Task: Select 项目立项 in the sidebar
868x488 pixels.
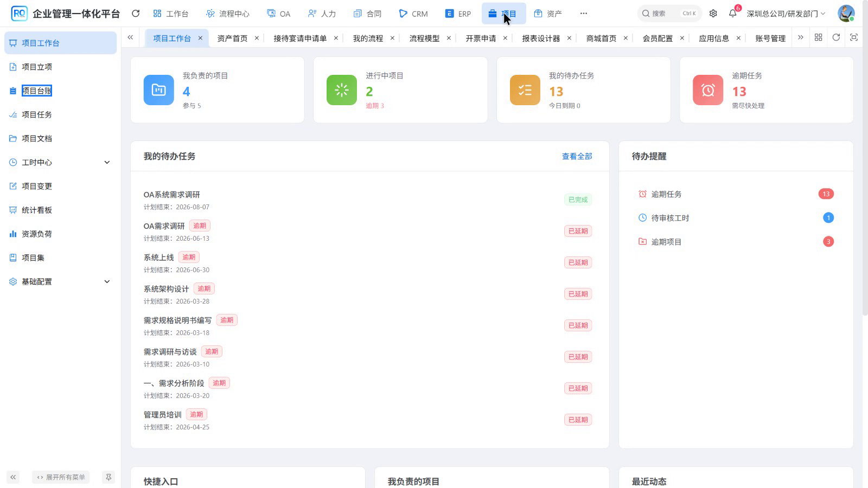Action: [60, 67]
